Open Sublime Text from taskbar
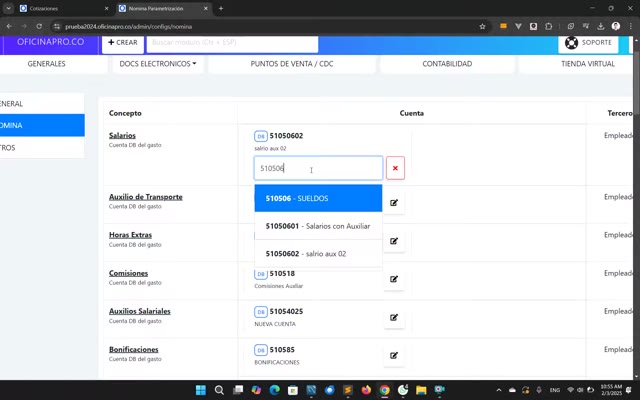Screen dimensions: 640x400 348,390
